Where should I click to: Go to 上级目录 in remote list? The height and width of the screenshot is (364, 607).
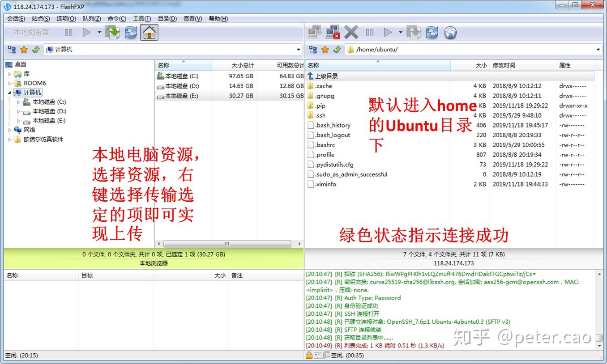tap(450, 76)
